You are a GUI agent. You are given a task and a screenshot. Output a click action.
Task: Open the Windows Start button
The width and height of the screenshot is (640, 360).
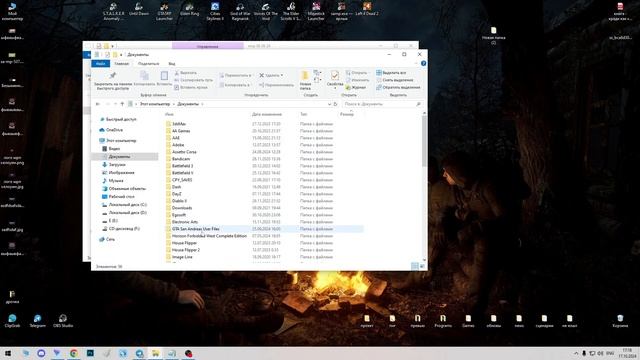pyautogui.click(x=8, y=353)
